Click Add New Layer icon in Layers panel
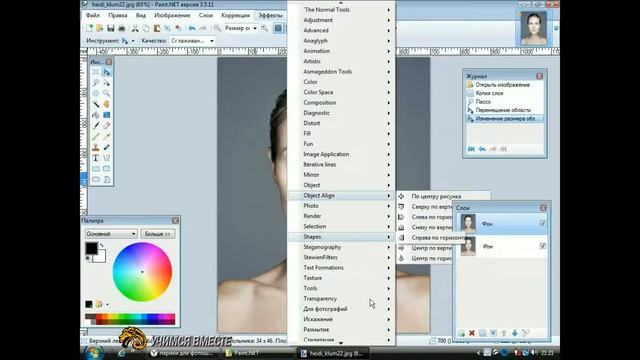Screen dimensions: 640x360 point(461,333)
